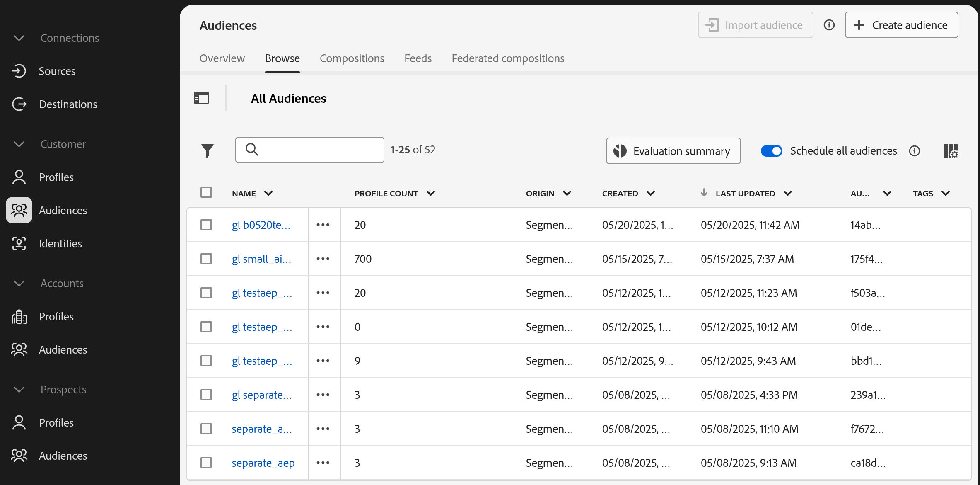Click info icon beside Schedule all audiences
The image size is (980, 485).
click(x=915, y=151)
